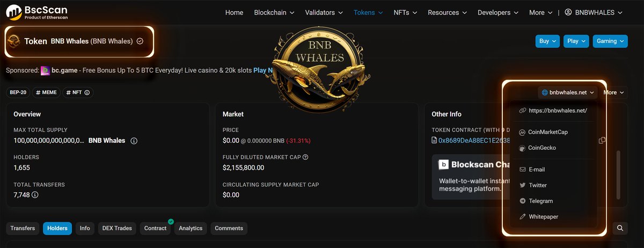Expand the Resources menu

447,12
